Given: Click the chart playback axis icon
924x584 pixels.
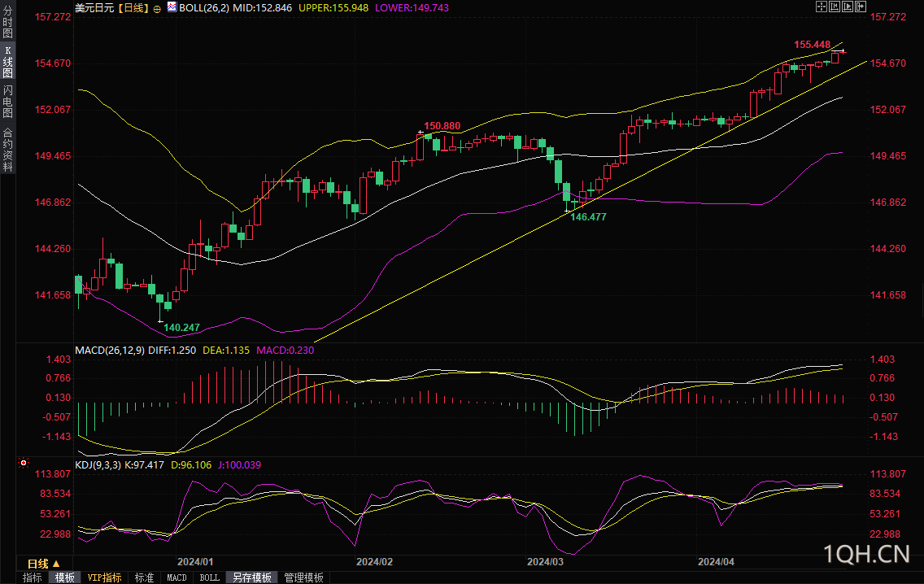Looking at the screenshot, I should pyautogui.click(x=848, y=7).
